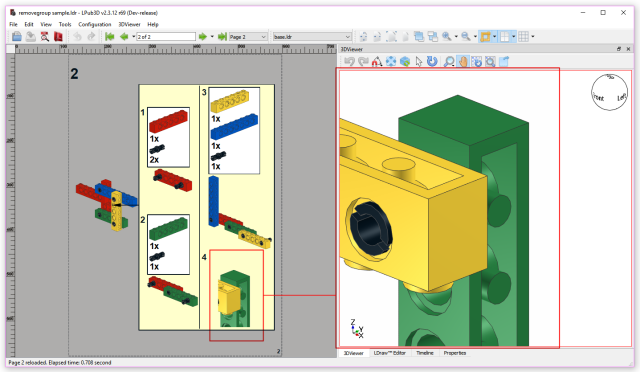Toggle the hand pan tool in 3DViewer
This screenshot has width=640, height=372.
(x=463, y=62)
